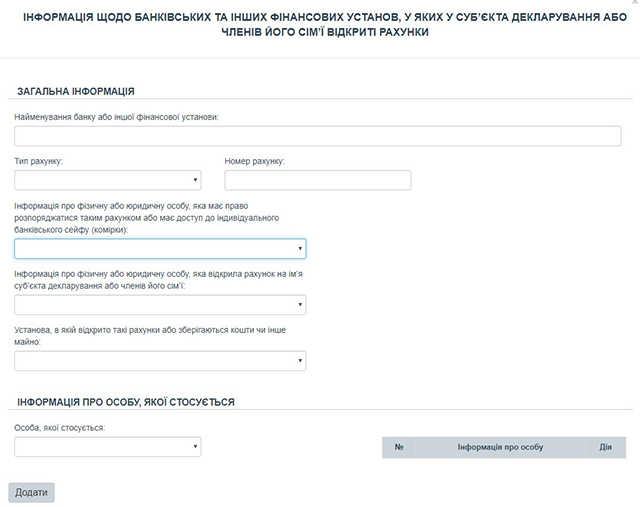The image size is (640, 507).
Task: Click the 'Найменування банку або іншої фінансової установи' label
Action: tap(117, 117)
